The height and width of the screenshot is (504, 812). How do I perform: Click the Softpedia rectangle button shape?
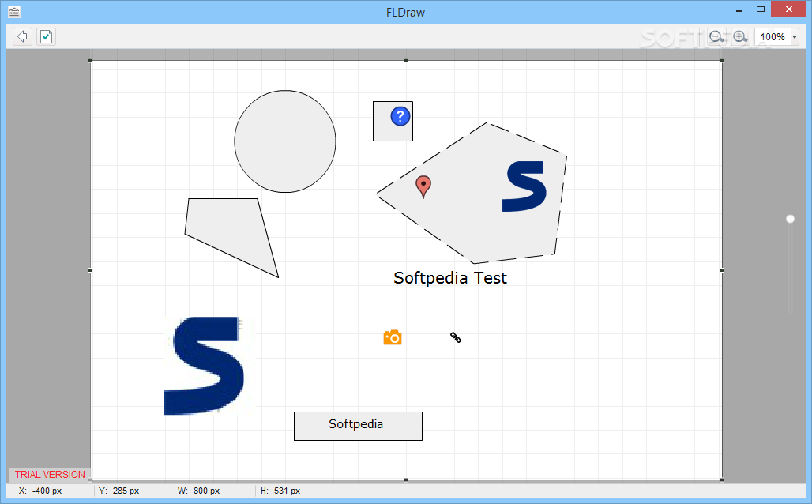358,426
